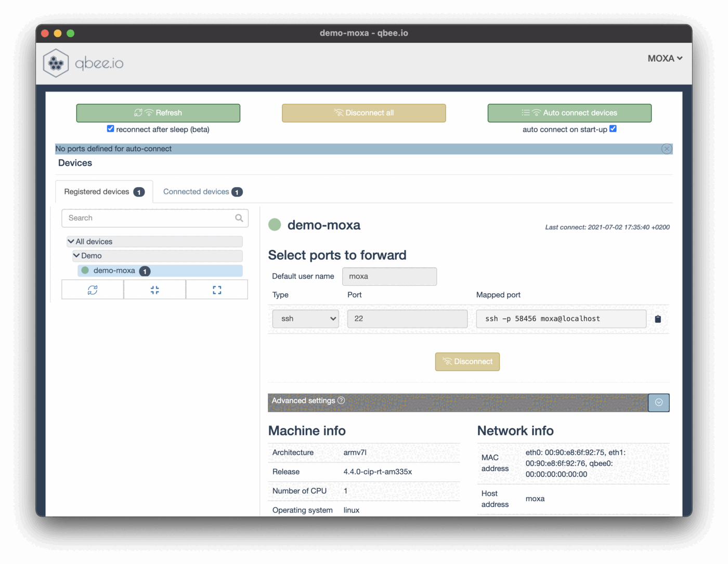Click the Port number input field
The image size is (728, 564).
(x=407, y=319)
